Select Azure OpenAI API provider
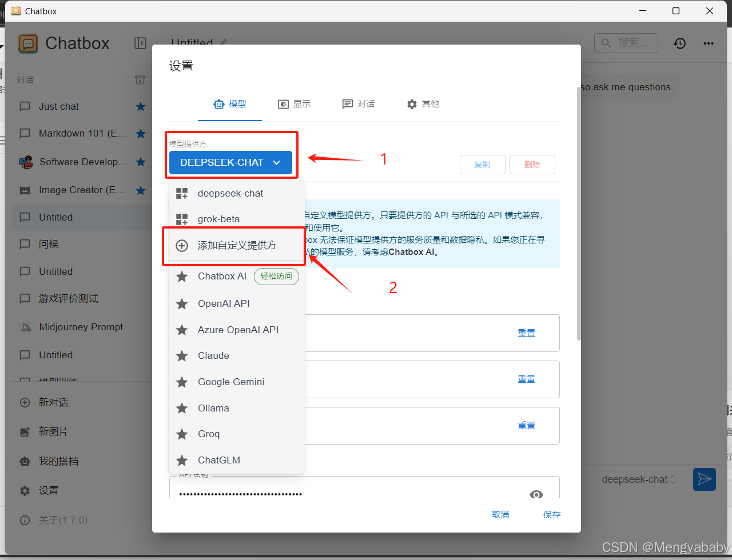 (x=237, y=330)
